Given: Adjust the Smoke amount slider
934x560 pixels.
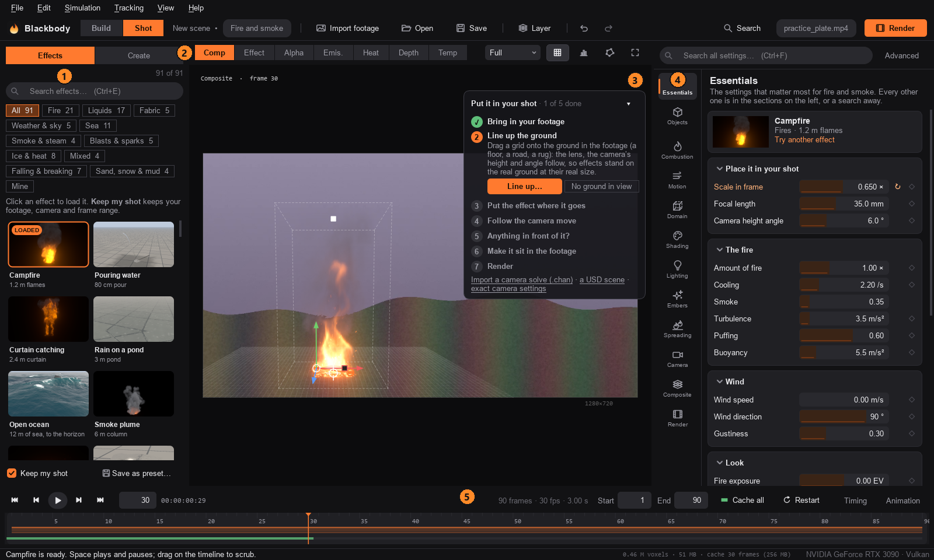Looking at the screenshot, I should click(844, 302).
